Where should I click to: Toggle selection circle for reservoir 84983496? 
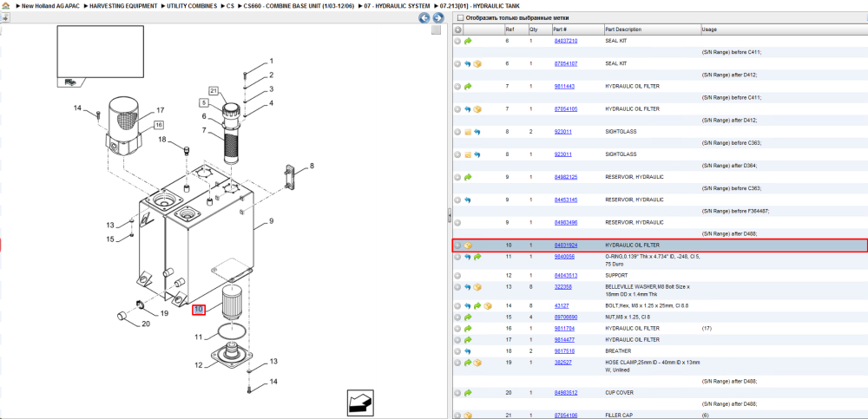(x=457, y=222)
